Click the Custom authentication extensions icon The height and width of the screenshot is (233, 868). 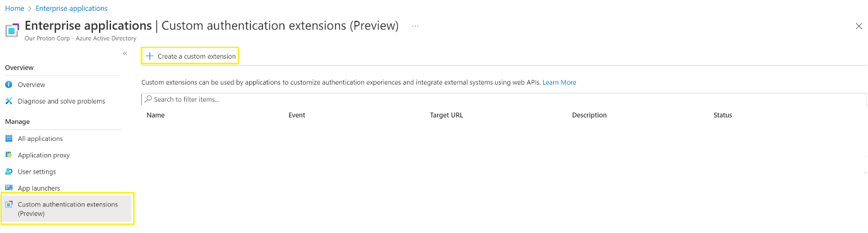click(x=9, y=205)
